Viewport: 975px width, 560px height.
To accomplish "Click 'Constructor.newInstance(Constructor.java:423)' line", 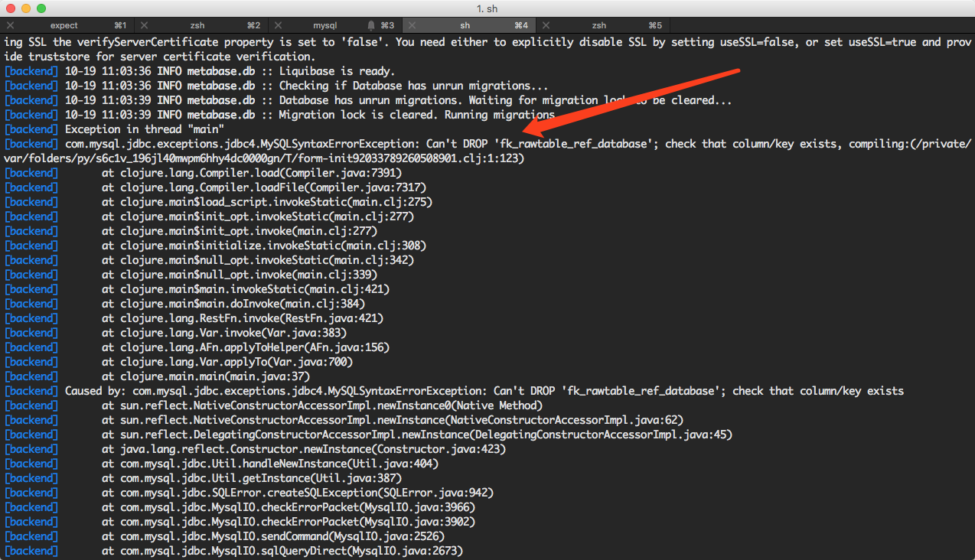I will point(255,449).
